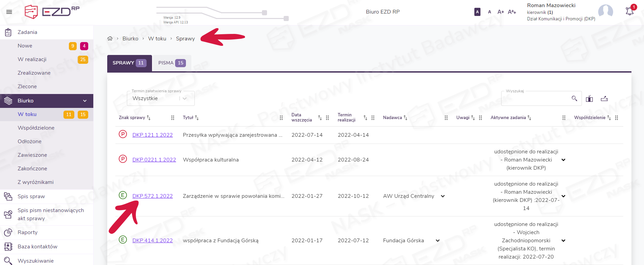The height and width of the screenshot is (265, 644).
Task: Set largest font size A++
Action: (x=512, y=12)
